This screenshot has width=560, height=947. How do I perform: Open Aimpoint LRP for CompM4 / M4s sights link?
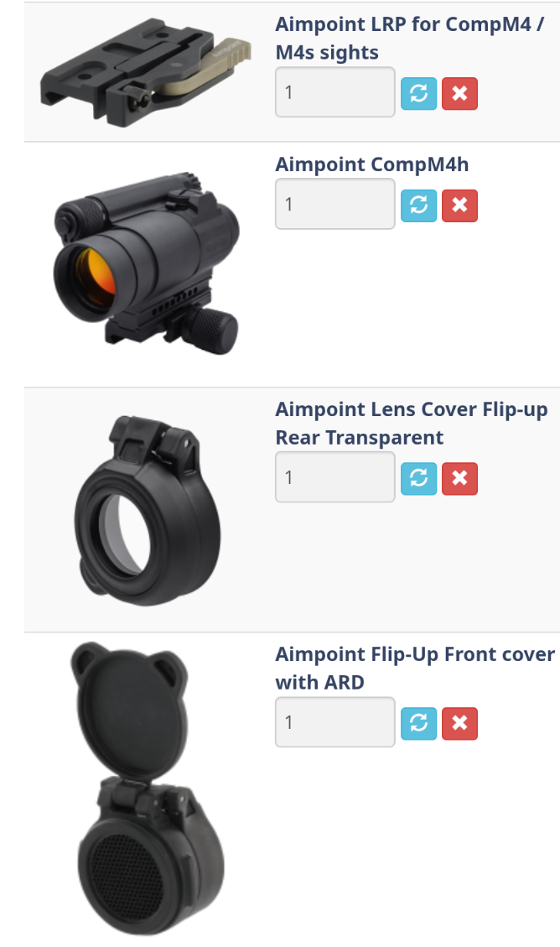click(x=410, y=38)
